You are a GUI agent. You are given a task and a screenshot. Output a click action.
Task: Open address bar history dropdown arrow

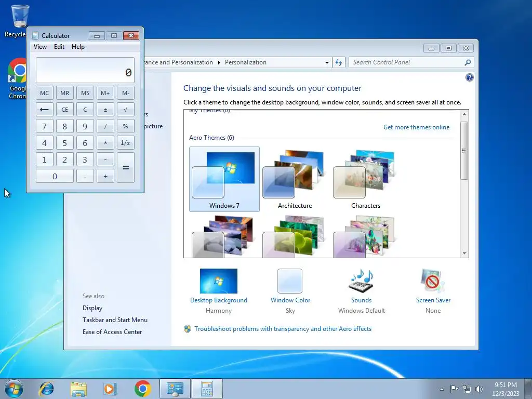pos(327,62)
